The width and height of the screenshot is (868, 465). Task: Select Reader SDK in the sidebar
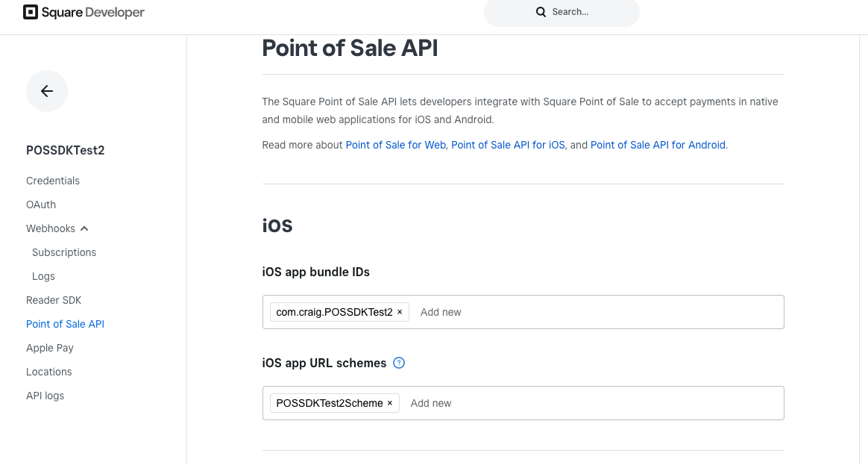[54, 300]
